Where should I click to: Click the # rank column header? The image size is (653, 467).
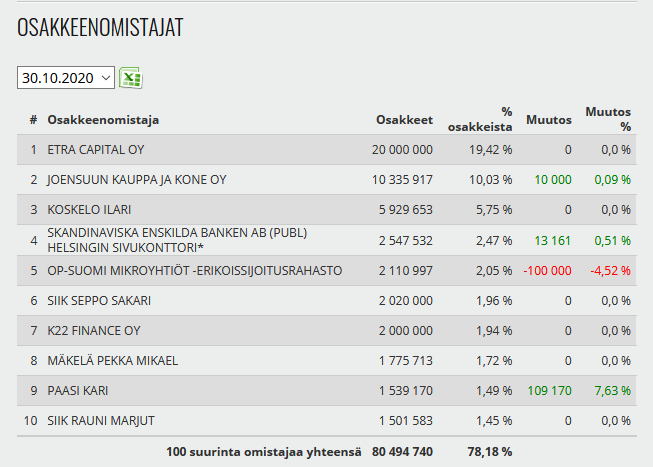pos(33,120)
